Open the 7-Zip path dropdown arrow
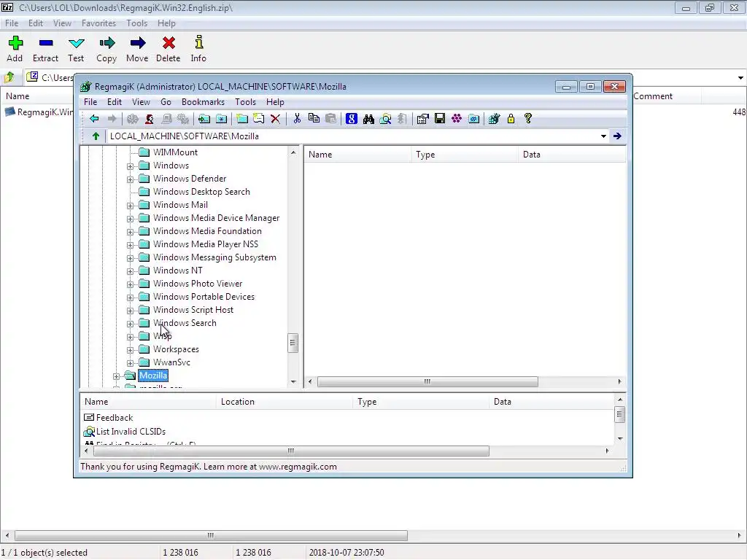 click(x=740, y=77)
